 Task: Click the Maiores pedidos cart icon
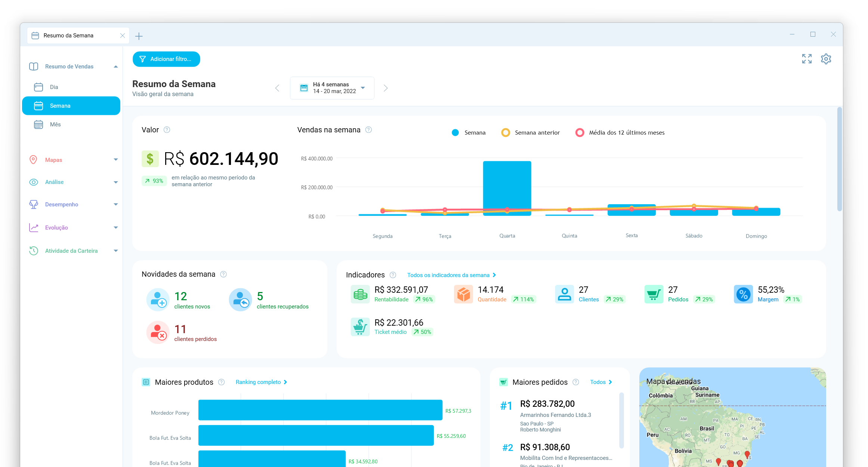[x=503, y=382]
